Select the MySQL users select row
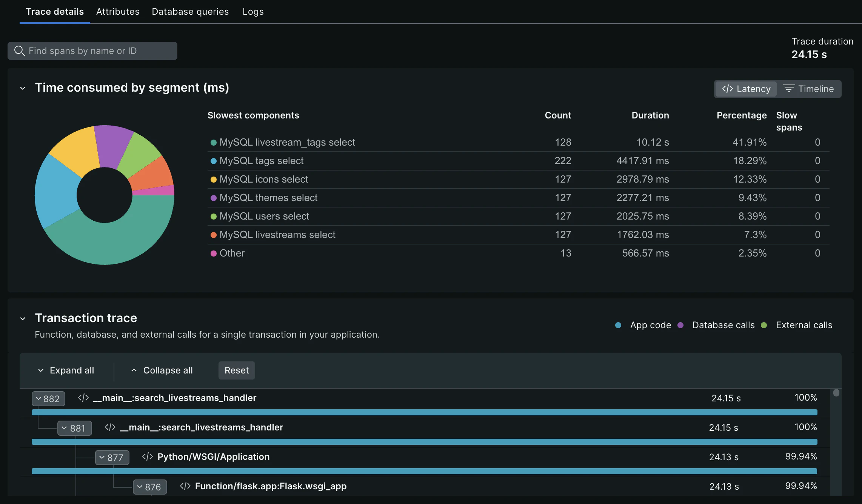The width and height of the screenshot is (862, 504). coord(518,216)
